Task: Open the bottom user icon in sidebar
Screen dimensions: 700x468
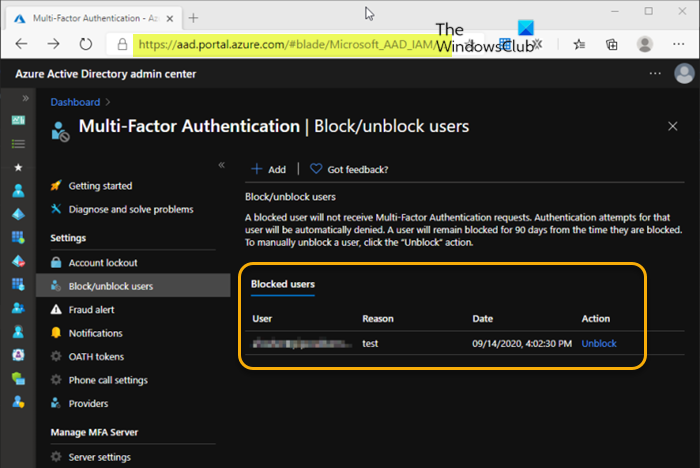Action: point(18,401)
